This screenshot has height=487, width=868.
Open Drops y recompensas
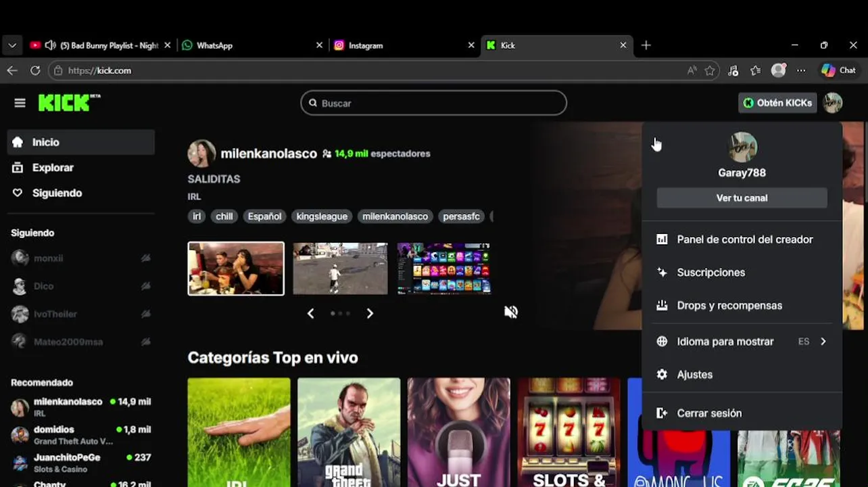click(742, 306)
